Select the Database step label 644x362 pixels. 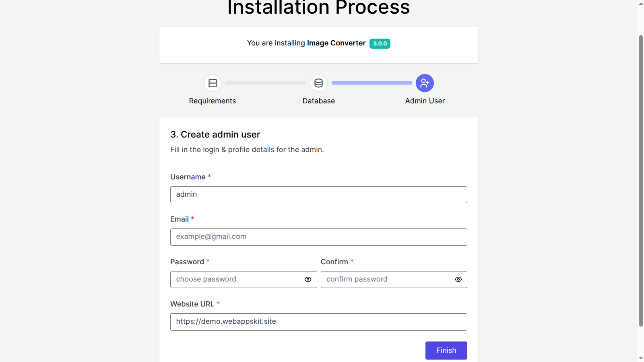[x=318, y=101]
